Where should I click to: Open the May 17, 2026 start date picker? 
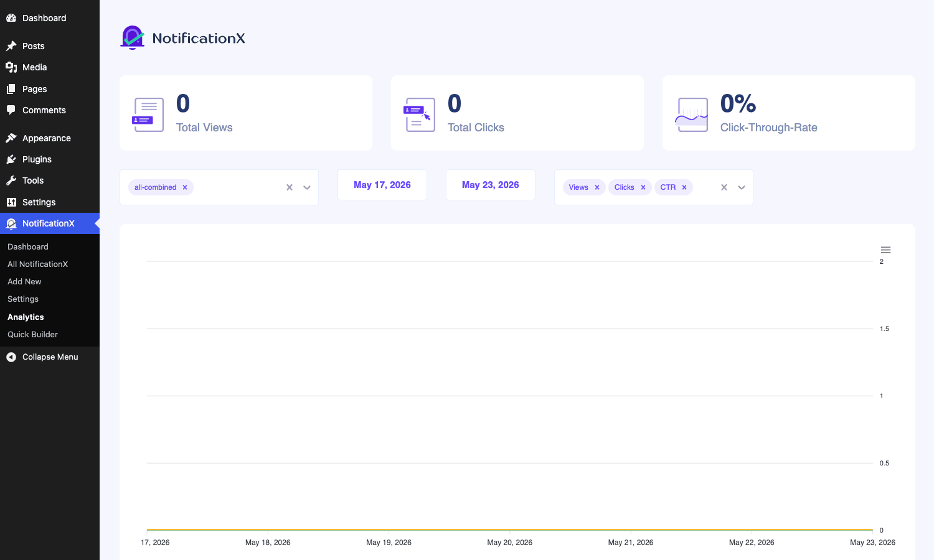[x=382, y=185]
